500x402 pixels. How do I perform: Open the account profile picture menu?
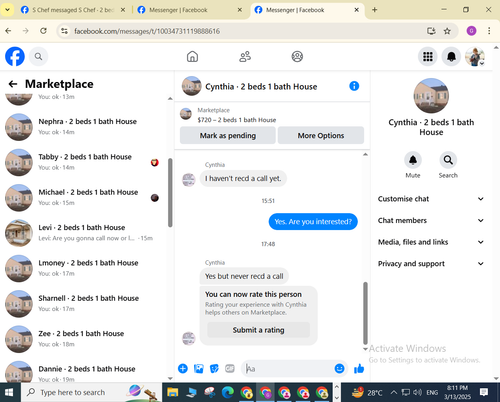pos(475,57)
